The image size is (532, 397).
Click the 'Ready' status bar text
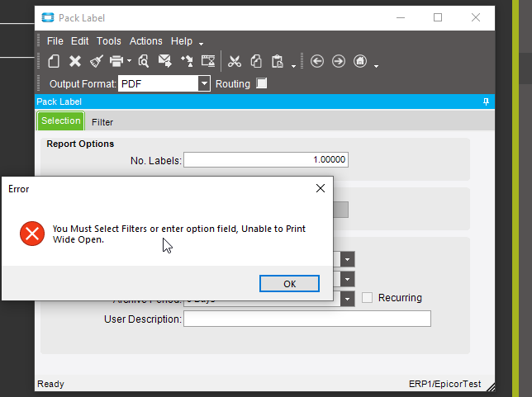pyautogui.click(x=50, y=384)
